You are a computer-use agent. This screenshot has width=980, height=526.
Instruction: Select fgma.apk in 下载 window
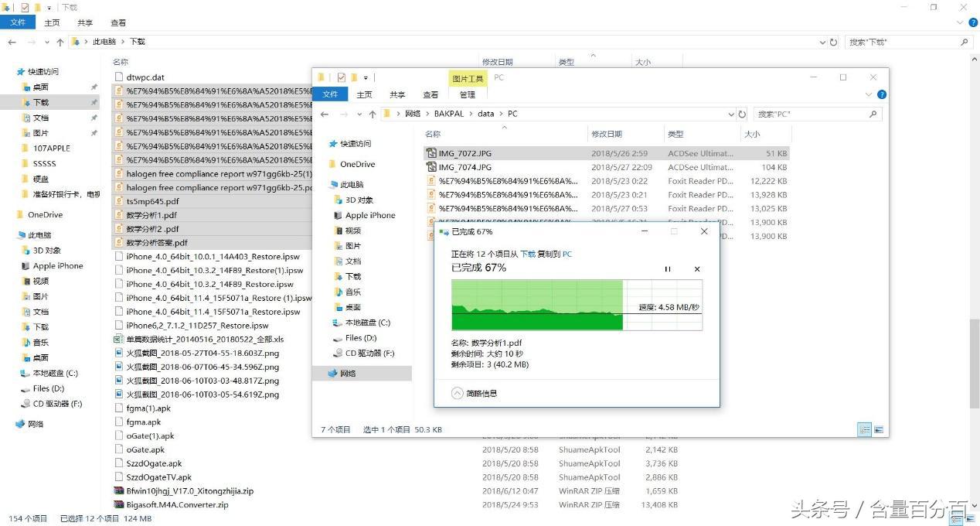143,422
